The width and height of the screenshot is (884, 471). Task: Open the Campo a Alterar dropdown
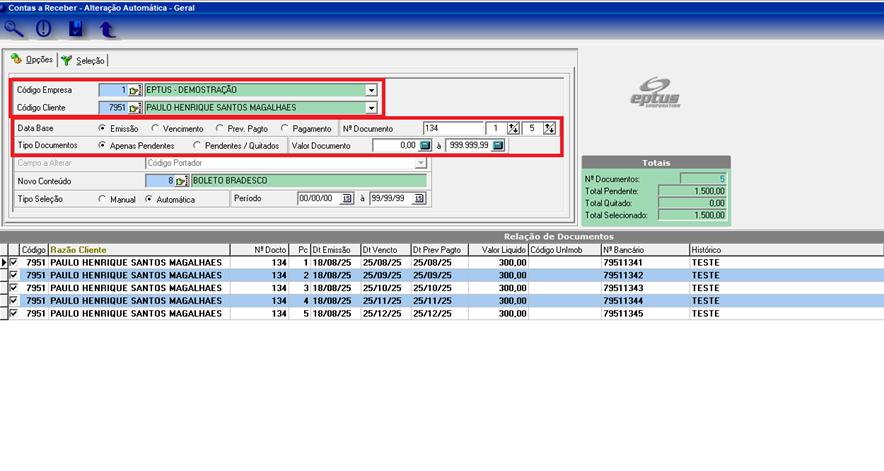421,163
